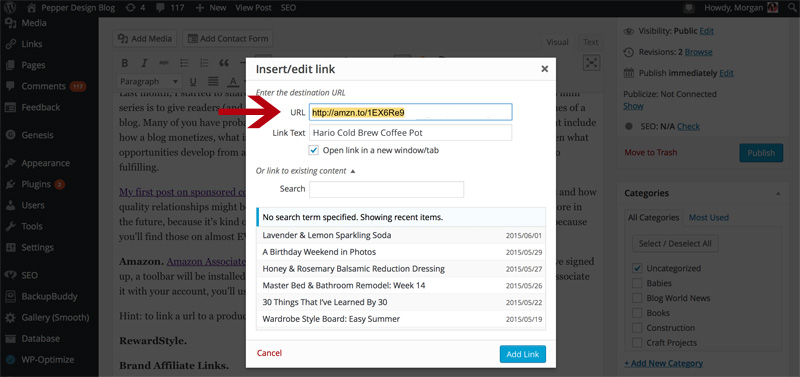Screen dimensions: 800x377
Task: Click the Add Contact Form button
Action: [x=228, y=38]
